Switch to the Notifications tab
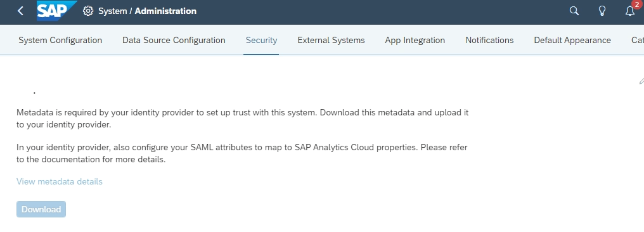 click(489, 40)
